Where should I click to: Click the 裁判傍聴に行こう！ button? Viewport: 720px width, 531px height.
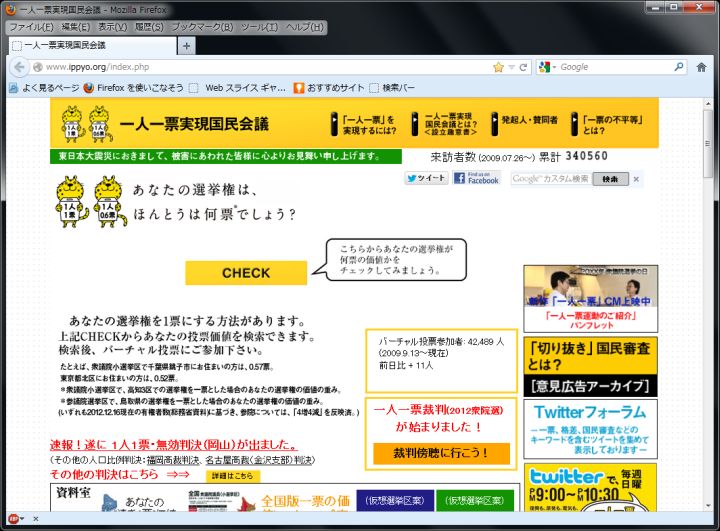point(441,453)
